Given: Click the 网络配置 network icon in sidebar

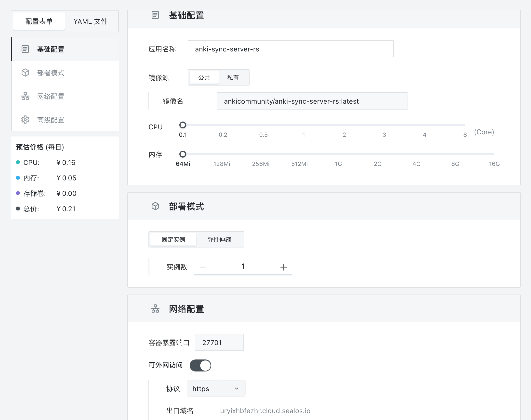Looking at the screenshot, I should (25, 96).
